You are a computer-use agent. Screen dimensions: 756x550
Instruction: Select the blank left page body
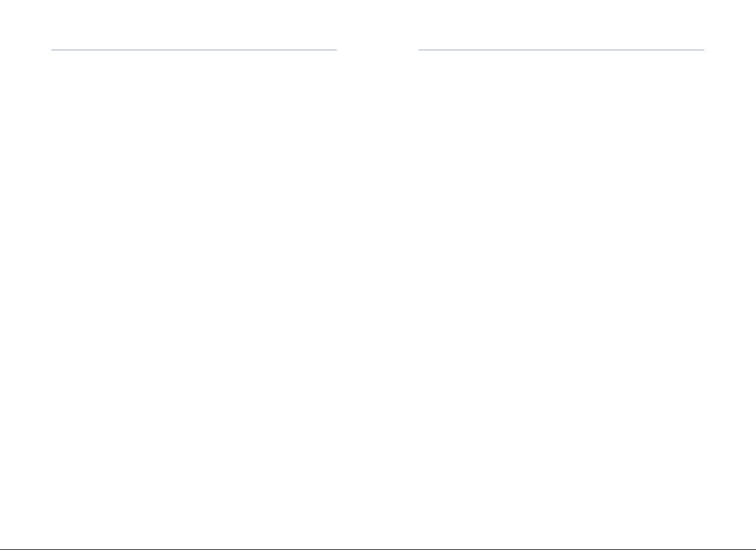pos(194,297)
